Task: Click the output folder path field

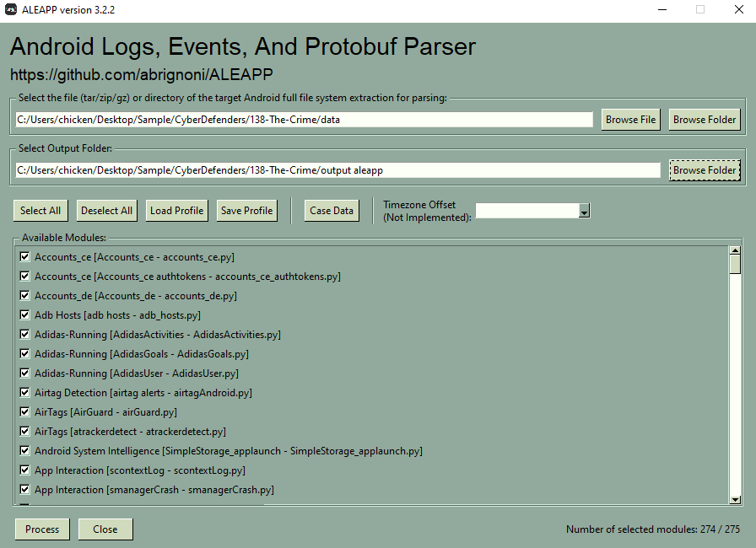Action: [x=337, y=170]
